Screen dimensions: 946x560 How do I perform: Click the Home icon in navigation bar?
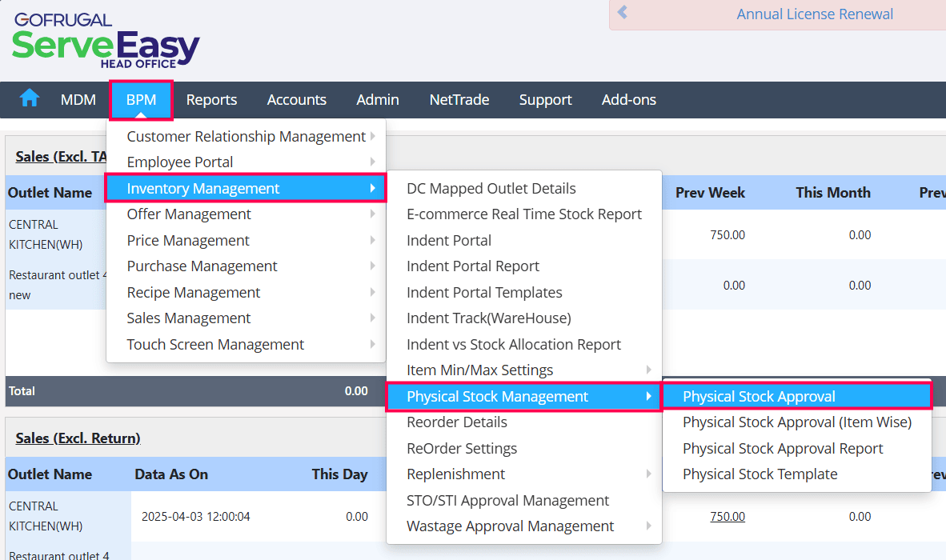click(30, 99)
